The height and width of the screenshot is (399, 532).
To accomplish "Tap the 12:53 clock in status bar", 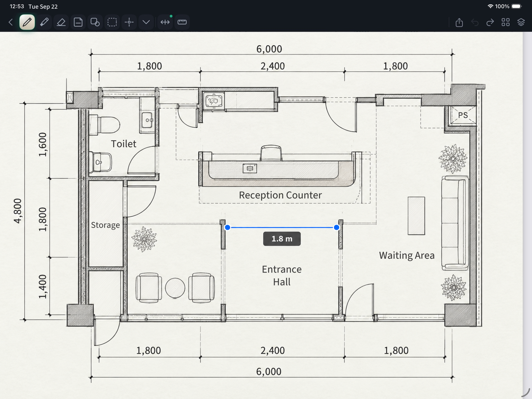I will (x=17, y=6).
